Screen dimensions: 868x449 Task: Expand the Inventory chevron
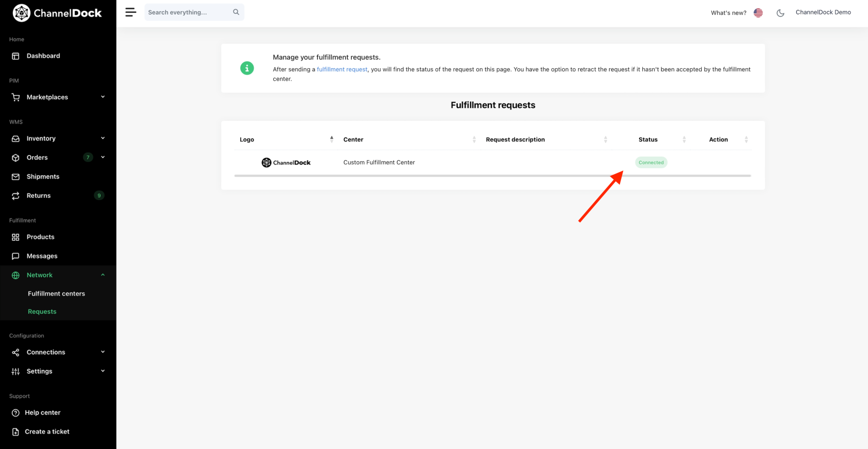(103, 138)
